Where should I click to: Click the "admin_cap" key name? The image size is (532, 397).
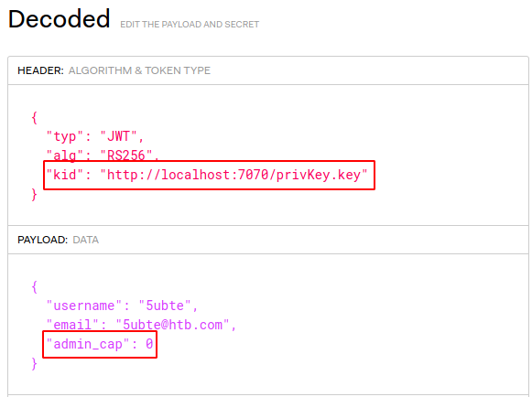88,344
